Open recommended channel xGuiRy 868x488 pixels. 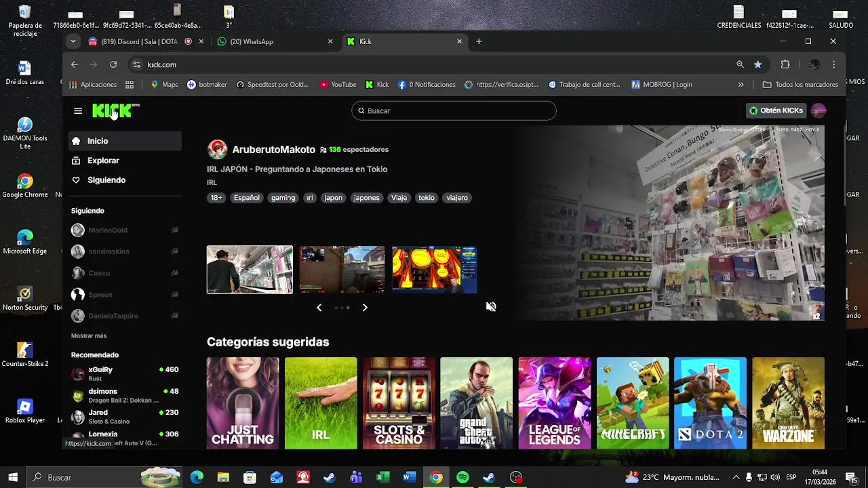[x=125, y=373]
